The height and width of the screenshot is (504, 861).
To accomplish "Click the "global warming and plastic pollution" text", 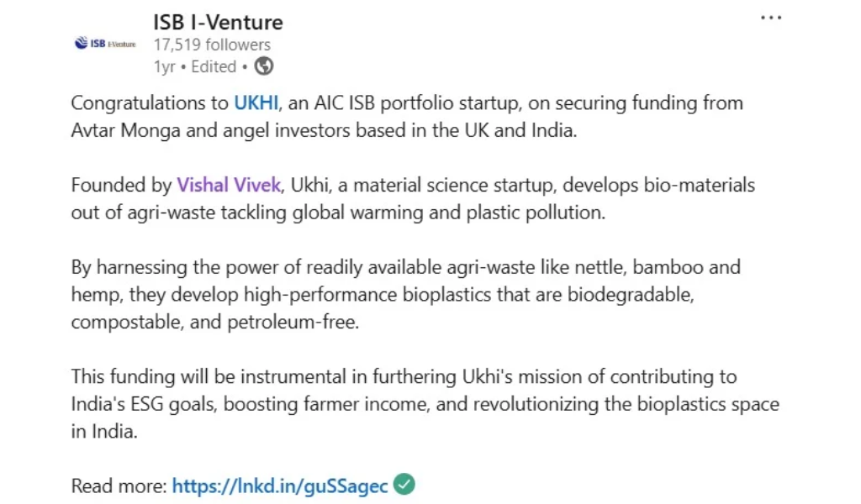I will coord(448,213).
